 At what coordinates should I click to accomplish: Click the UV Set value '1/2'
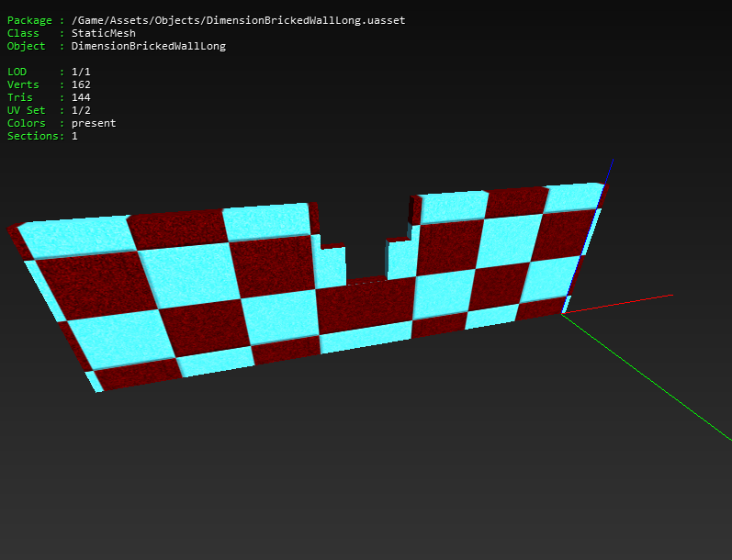click(x=81, y=110)
